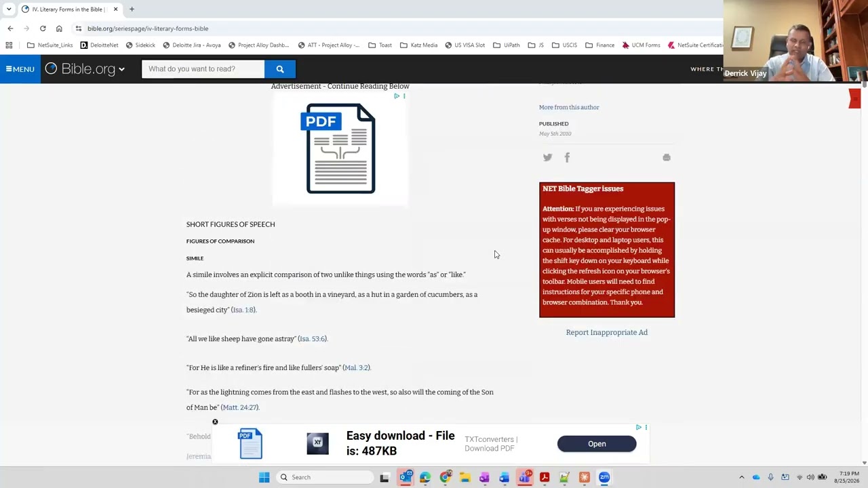Open the UCM Forms bookmark
The image size is (868, 488).
point(641,45)
